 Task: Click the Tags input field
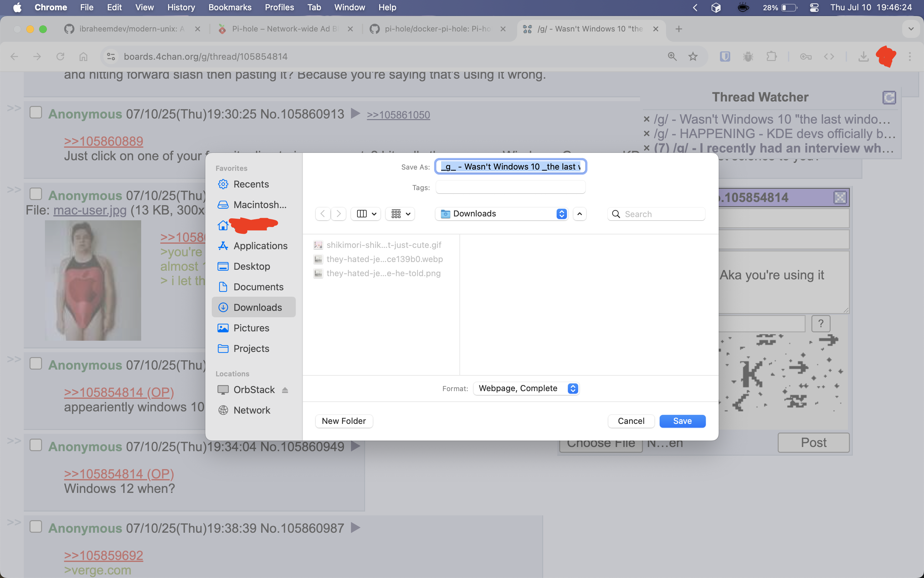point(510,187)
